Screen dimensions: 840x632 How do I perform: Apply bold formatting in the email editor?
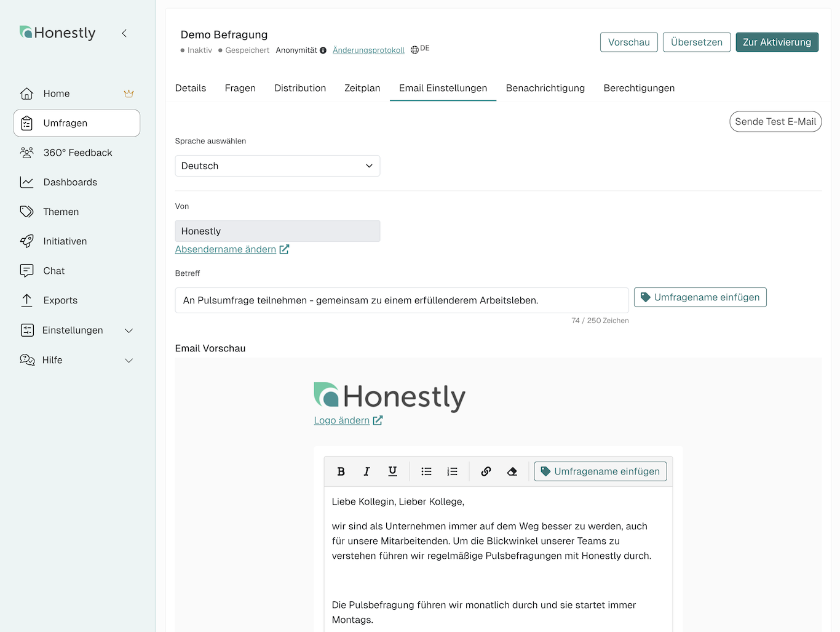(x=341, y=471)
